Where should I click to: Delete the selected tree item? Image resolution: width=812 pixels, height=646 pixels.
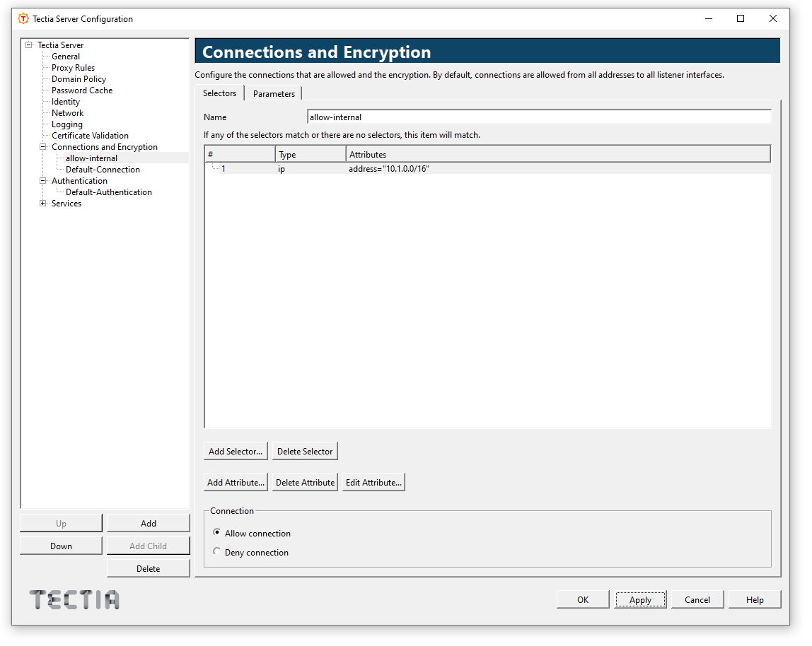(149, 569)
